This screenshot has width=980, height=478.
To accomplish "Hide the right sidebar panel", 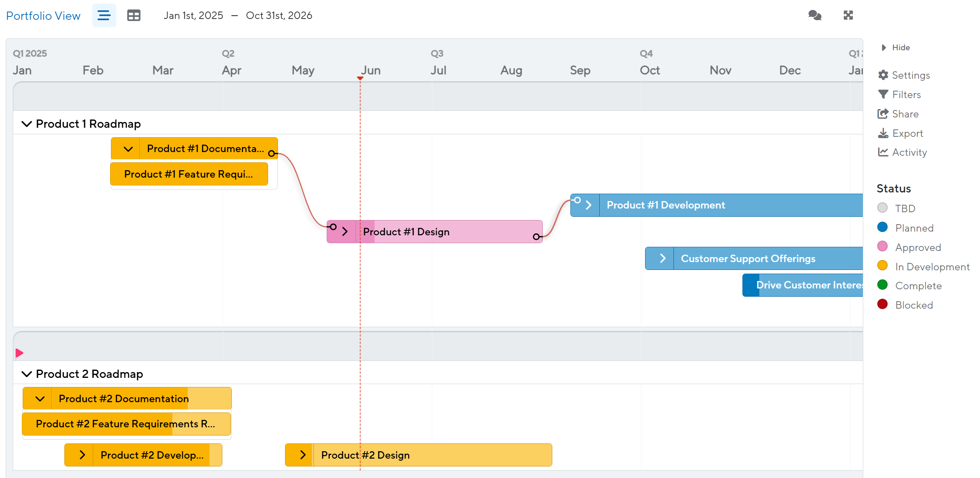I will pos(896,48).
